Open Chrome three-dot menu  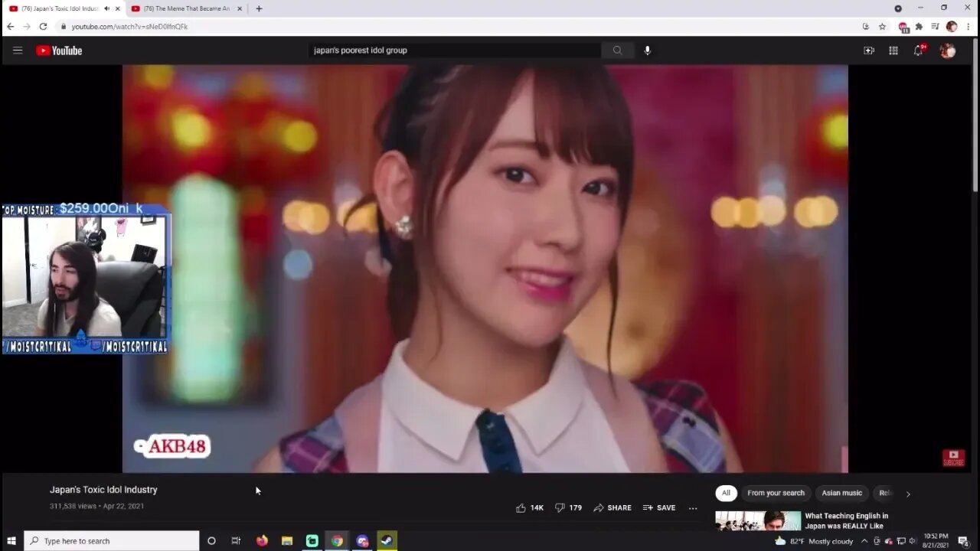pyautogui.click(x=969, y=26)
